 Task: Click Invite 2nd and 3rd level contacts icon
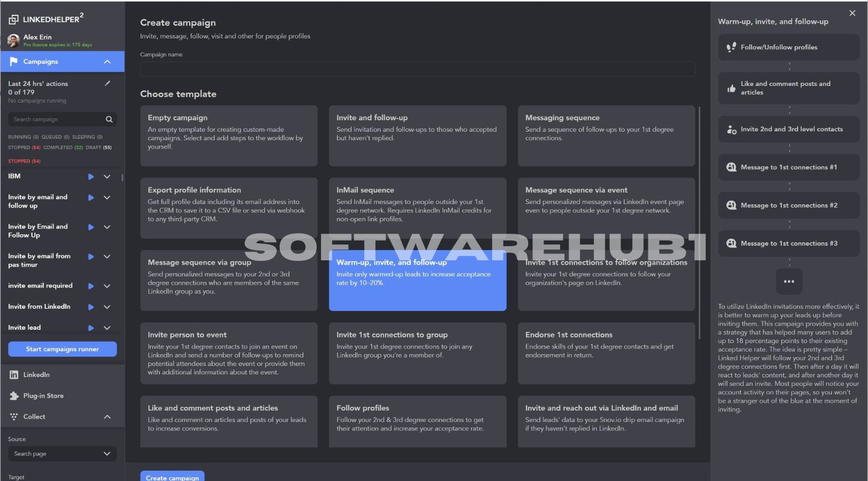coord(732,130)
